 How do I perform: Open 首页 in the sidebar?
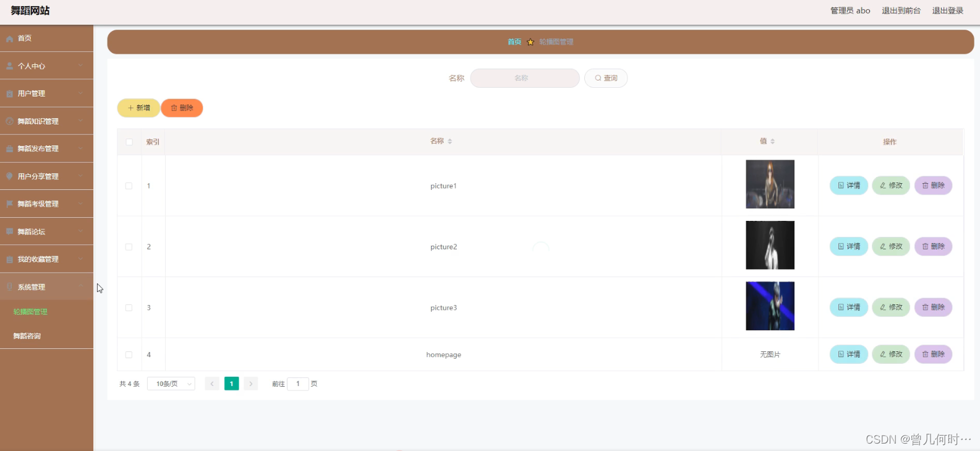click(x=46, y=38)
